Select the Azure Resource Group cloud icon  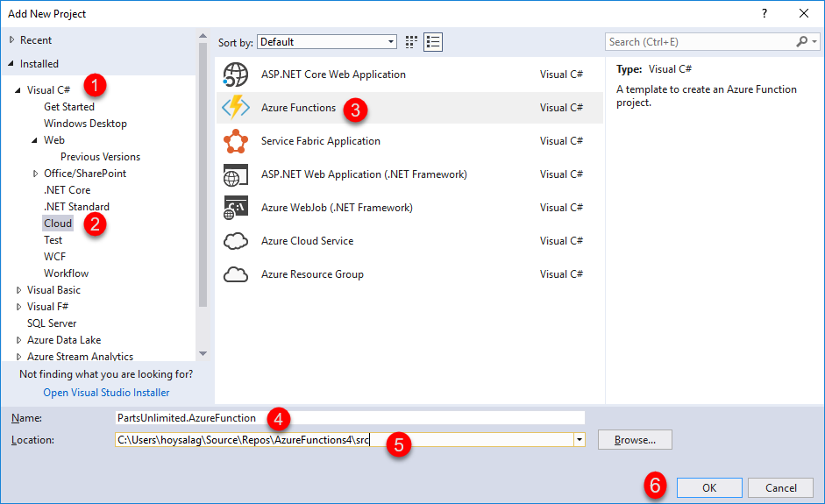(235, 274)
